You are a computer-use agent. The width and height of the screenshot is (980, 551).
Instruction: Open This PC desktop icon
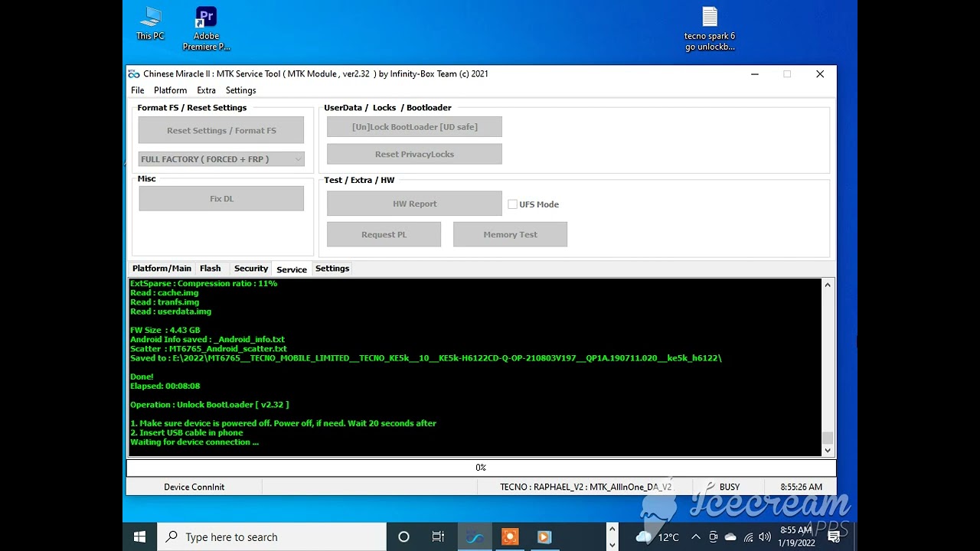(x=150, y=23)
